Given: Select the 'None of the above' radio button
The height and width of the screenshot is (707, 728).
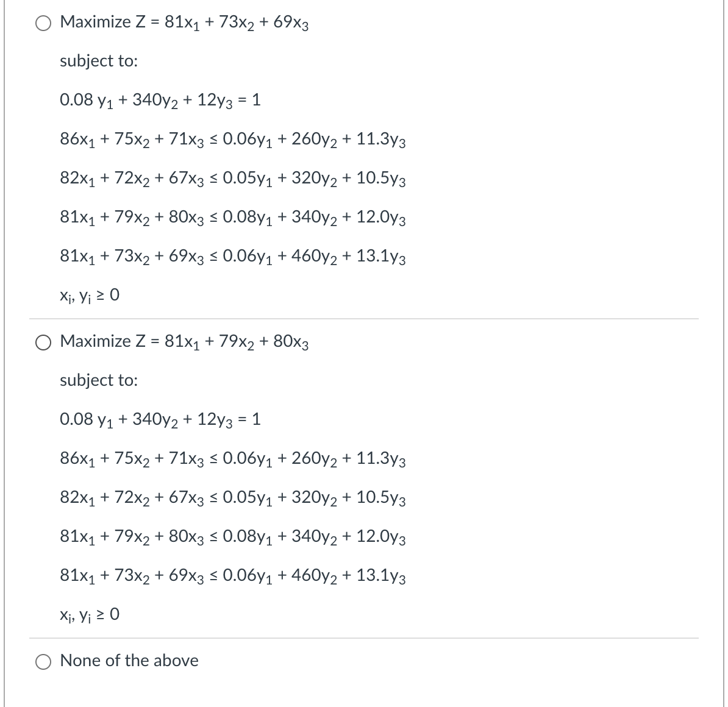Looking at the screenshot, I should pyautogui.click(x=43, y=661).
